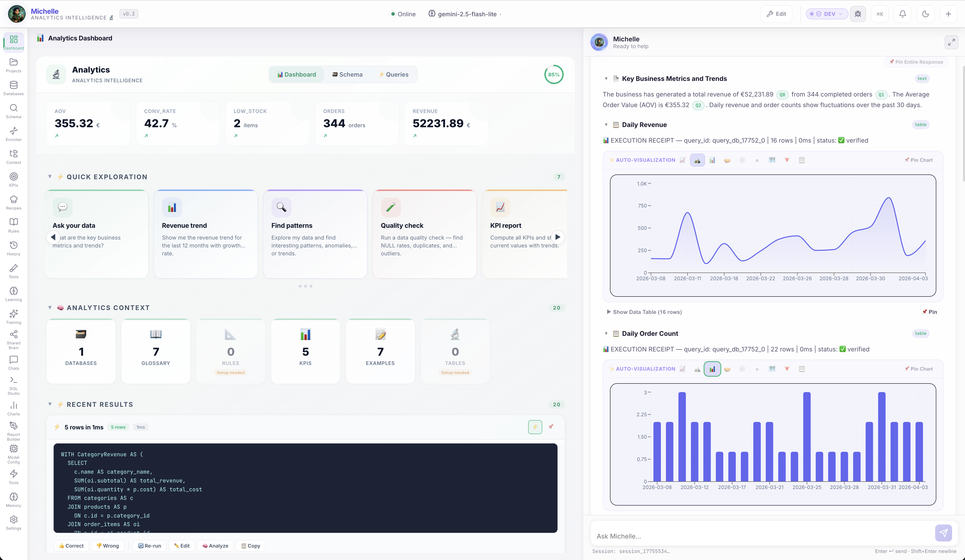Image resolution: width=965 pixels, height=560 pixels.
Task: Click the debug bug icon in the top bar
Action: pyautogui.click(x=858, y=14)
